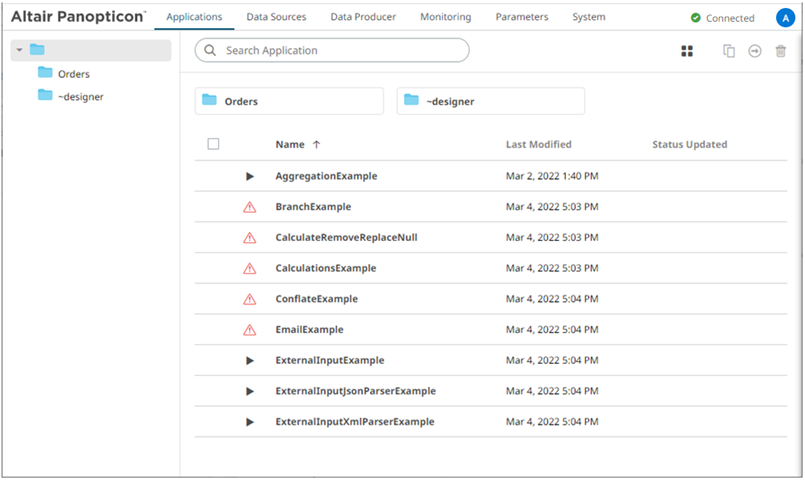This screenshot has width=805, height=480.
Task: Open the user avatar A menu
Action: point(785,18)
